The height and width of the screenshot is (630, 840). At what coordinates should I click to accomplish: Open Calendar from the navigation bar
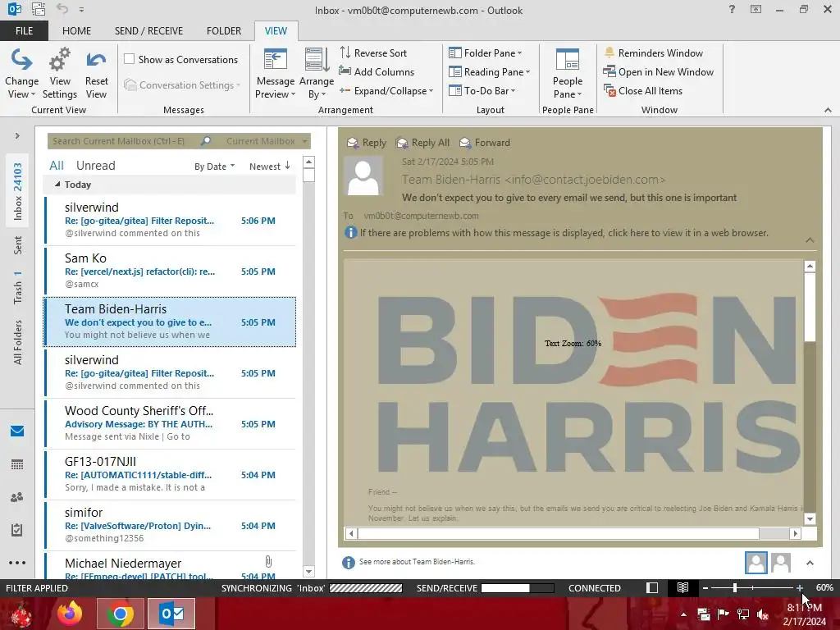[x=17, y=464]
